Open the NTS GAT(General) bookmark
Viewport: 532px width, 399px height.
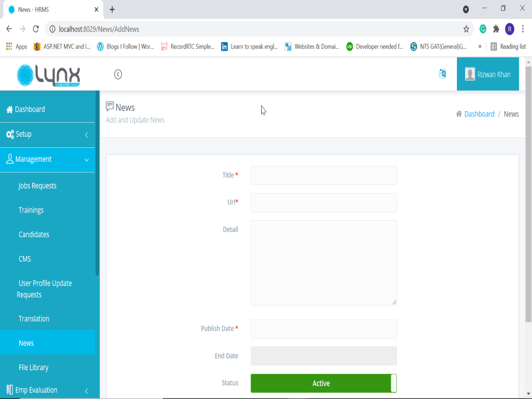[438, 46]
